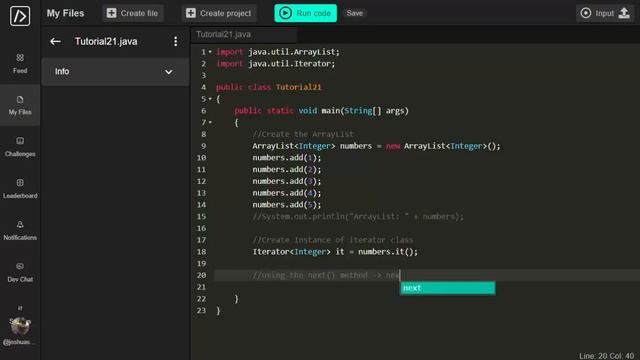Click the My Files heading

(x=65, y=13)
